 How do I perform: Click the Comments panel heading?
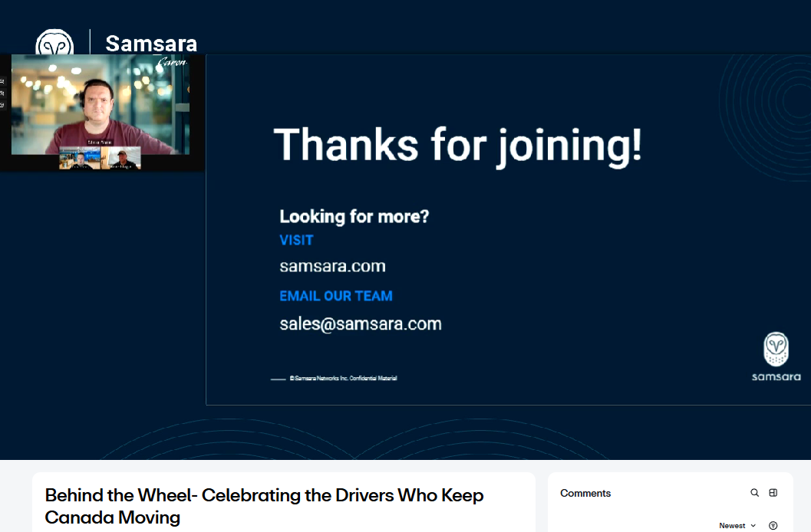(x=585, y=493)
